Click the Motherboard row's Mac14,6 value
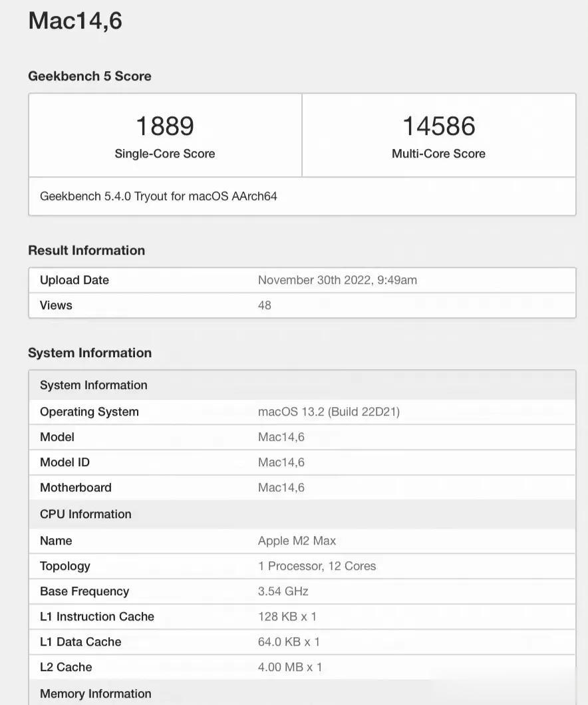This screenshot has height=705, width=588. (281, 488)
